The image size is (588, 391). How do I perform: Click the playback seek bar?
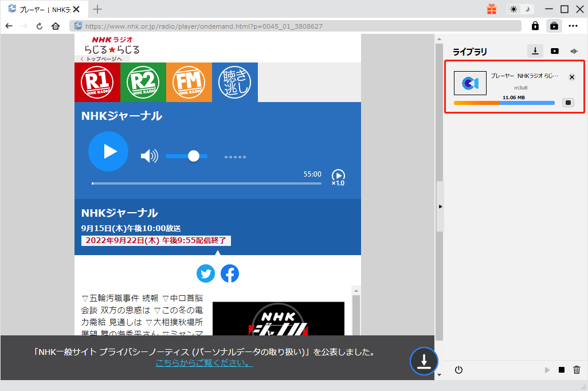pos(206,183)
